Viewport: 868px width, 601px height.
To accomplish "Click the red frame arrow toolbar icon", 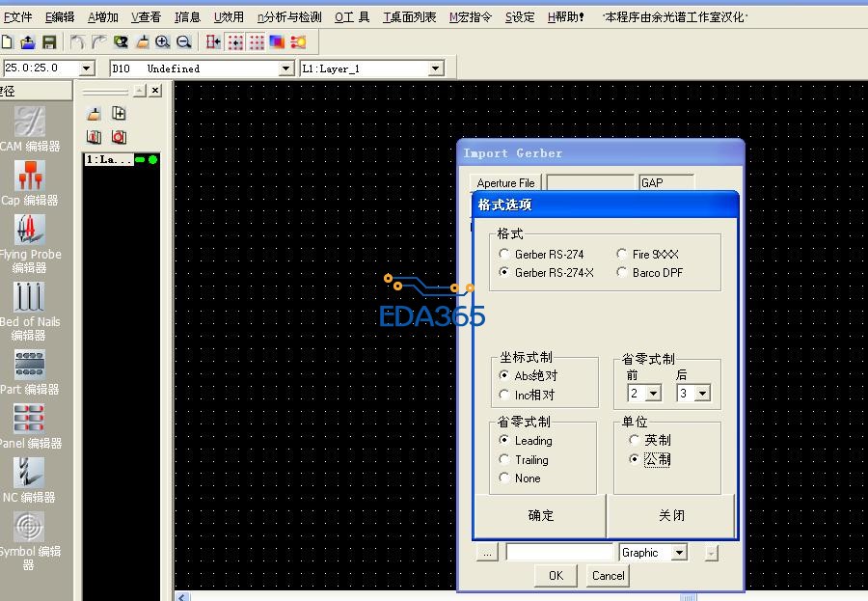I will tap(213, 42).
